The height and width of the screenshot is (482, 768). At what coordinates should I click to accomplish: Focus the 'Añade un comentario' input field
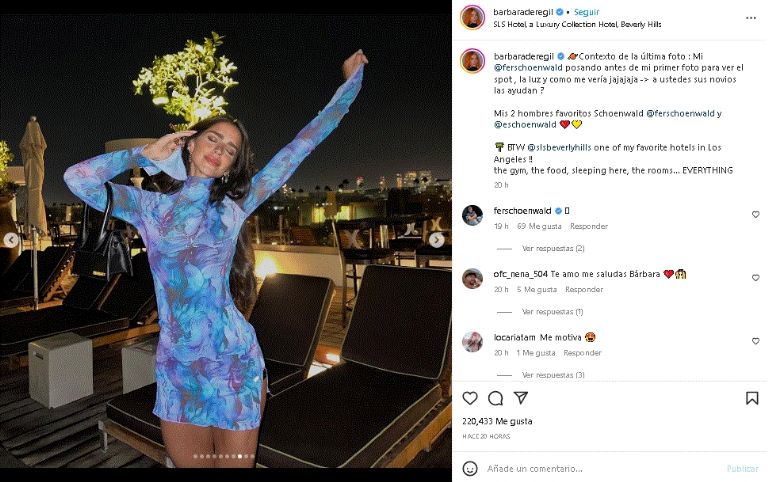pos(600,468)
